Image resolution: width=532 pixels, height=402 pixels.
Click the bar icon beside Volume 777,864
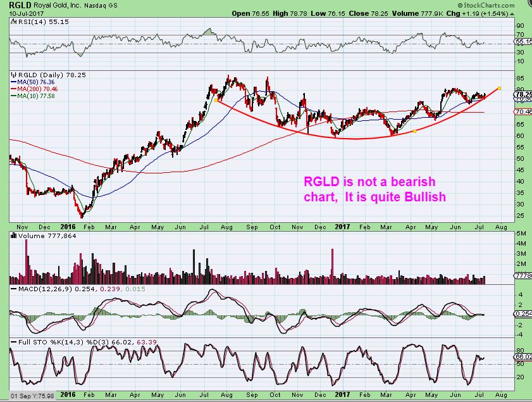[x=14, y=236]
